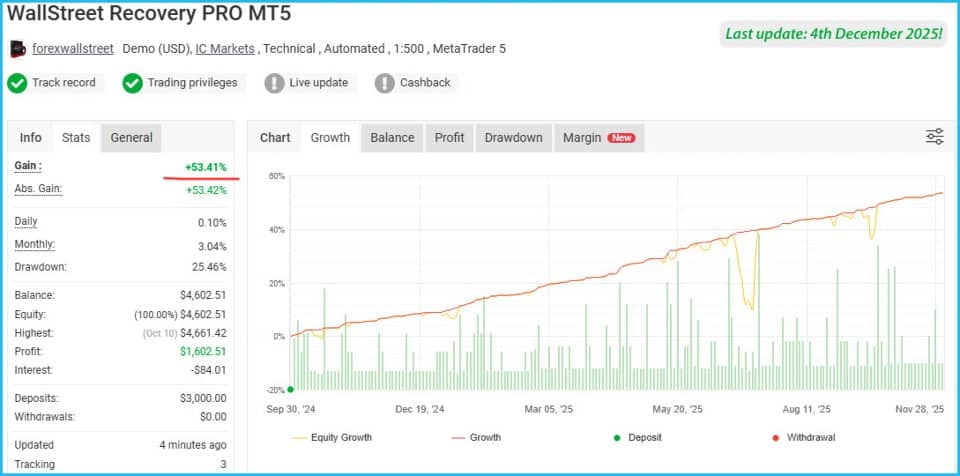Switch to the Stats tab

[x=76, y=138]
